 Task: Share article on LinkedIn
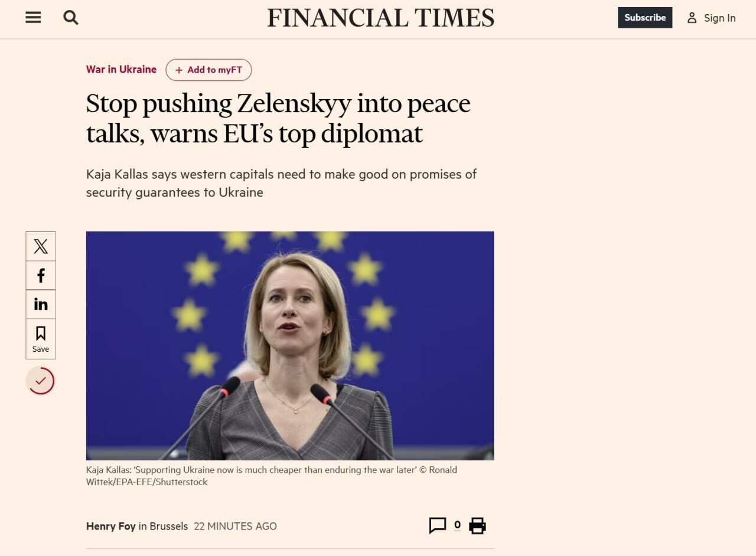[x=41, y=304]
